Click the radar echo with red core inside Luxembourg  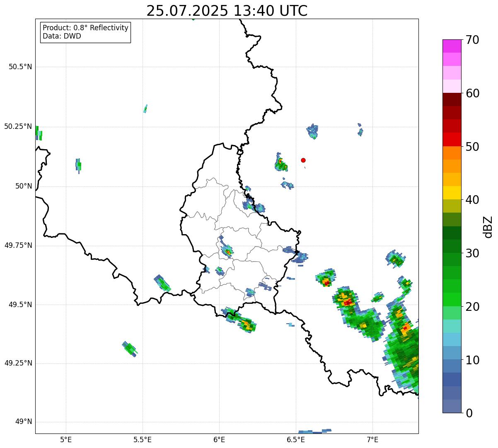click(x=227, y=251)
